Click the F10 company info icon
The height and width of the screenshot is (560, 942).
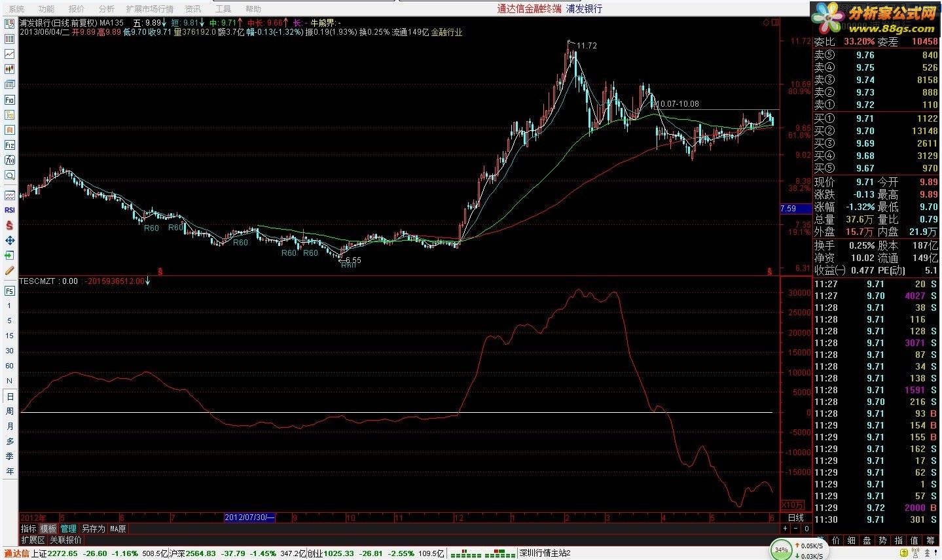tap(10, 99)
